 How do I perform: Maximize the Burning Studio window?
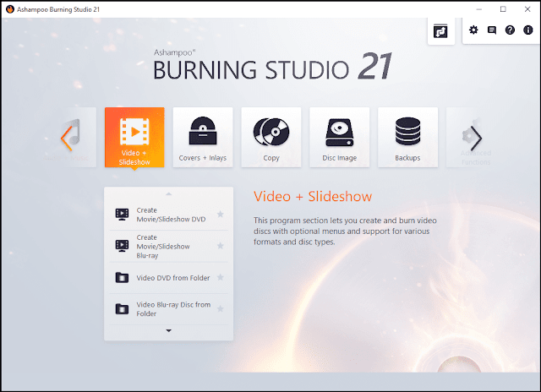pyautogui.click(x=503, y=9)
